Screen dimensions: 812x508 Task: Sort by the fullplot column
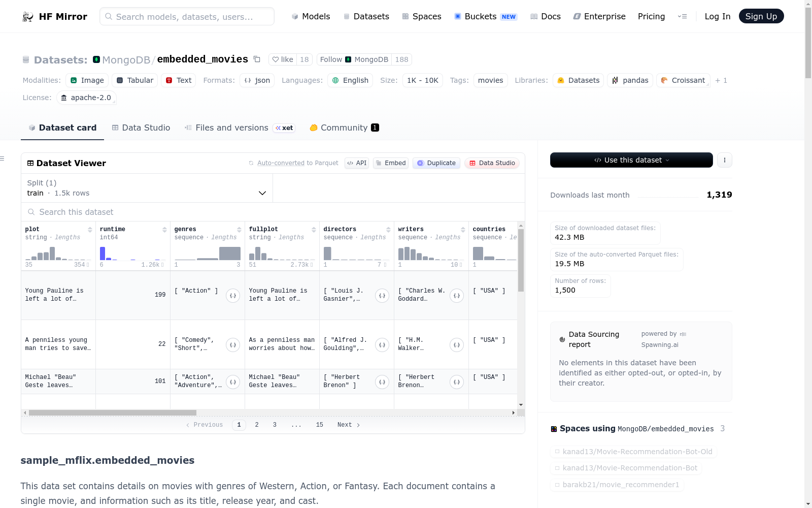point(314,230)
